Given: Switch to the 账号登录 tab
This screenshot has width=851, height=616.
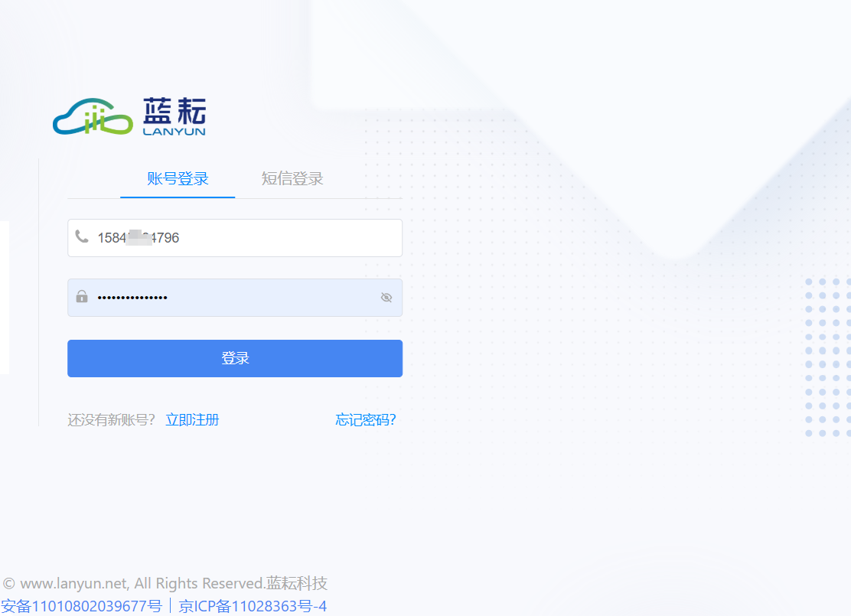Looking at the screenshot, I should tap(178, 178).
